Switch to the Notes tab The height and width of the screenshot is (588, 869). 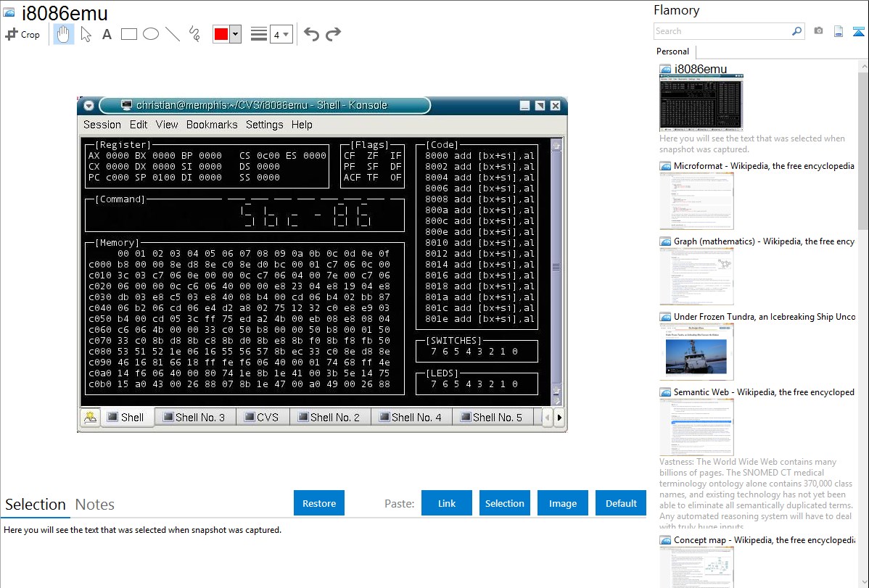[95, 505]
